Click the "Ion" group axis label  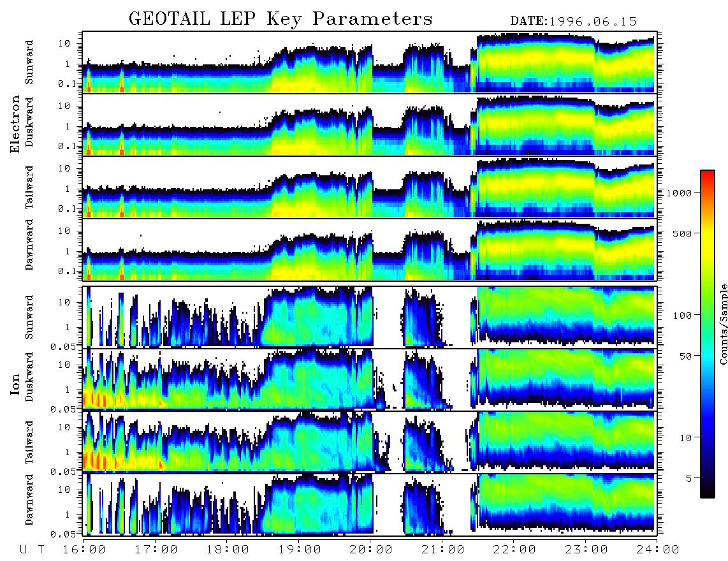(x=15, y=384)
